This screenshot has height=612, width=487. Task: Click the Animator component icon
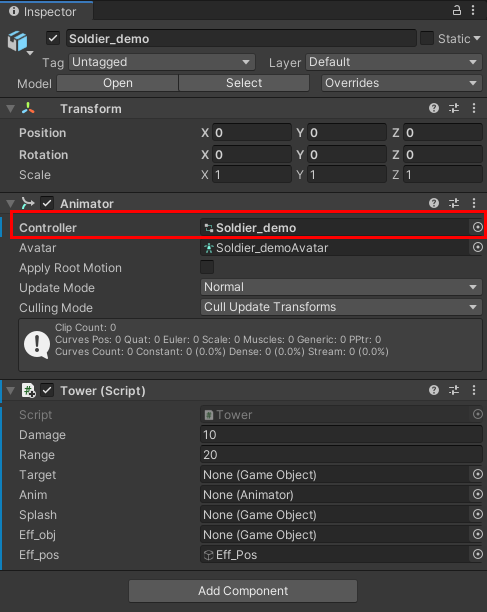(x=28, y=203)
